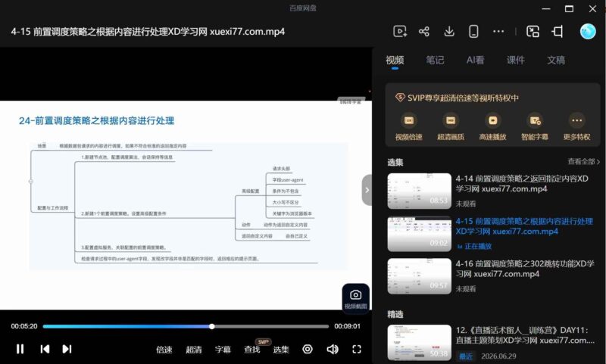
Task: Click the 未观看 label under 4-16
Action: coord(466,289)
